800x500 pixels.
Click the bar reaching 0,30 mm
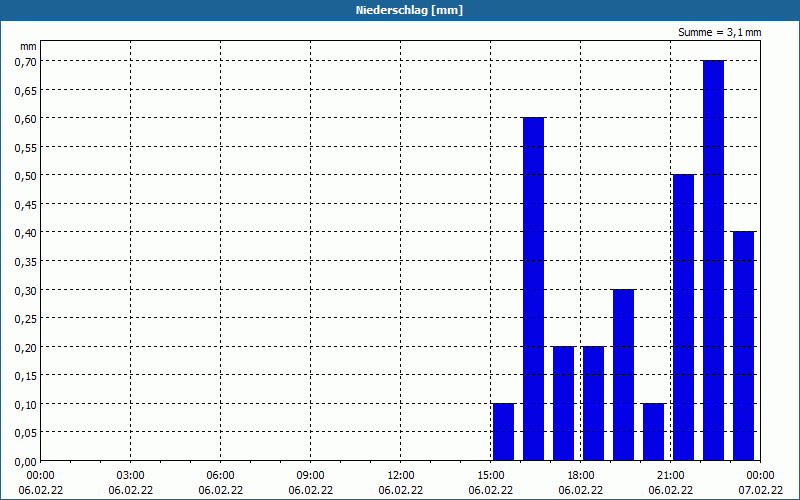click(623, 375)
